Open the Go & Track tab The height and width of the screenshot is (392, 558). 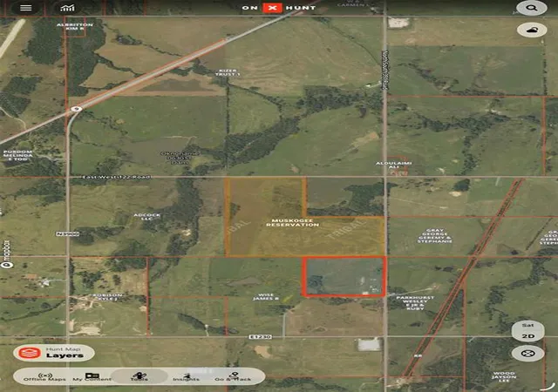233,376
